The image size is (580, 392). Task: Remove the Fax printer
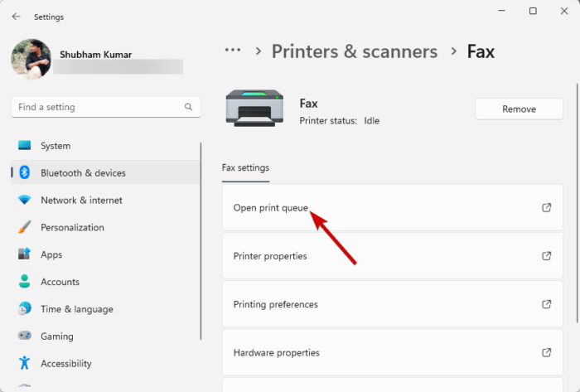click(519, 109)
